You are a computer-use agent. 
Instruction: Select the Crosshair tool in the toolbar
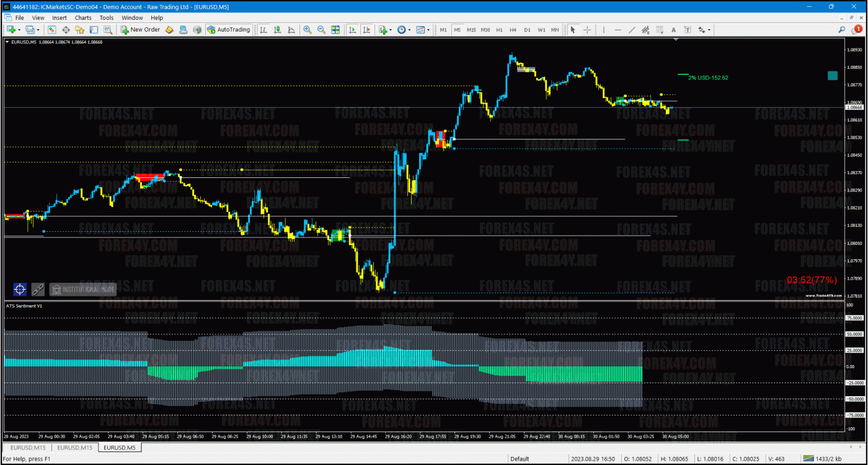(587, 29)
